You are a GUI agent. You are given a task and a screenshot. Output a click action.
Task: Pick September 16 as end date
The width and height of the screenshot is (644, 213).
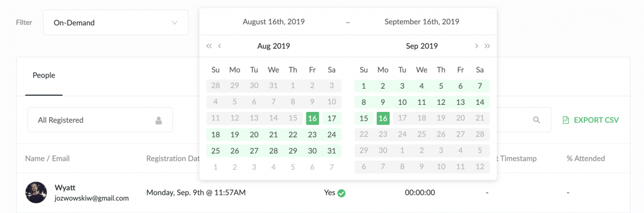point(383,118)
